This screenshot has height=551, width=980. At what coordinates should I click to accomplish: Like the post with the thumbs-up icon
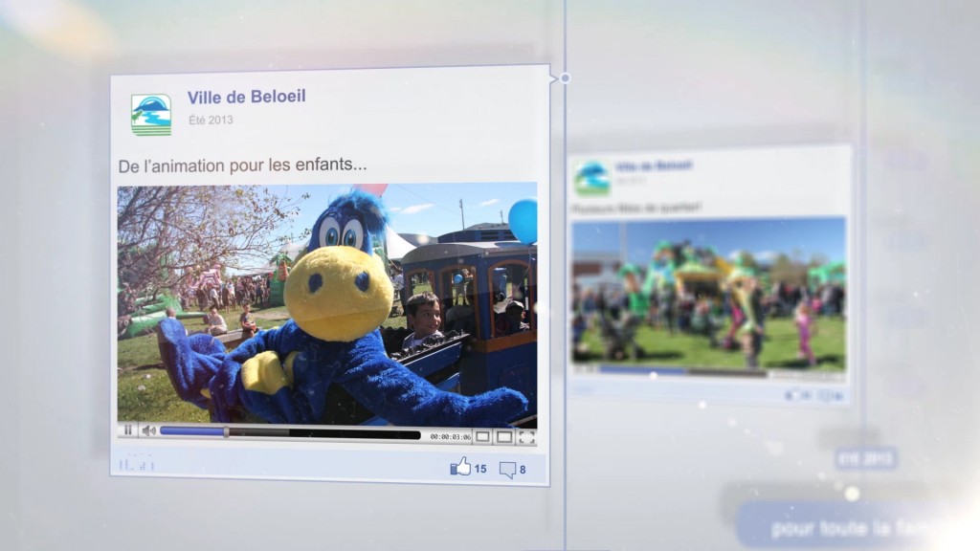(460, 467)
